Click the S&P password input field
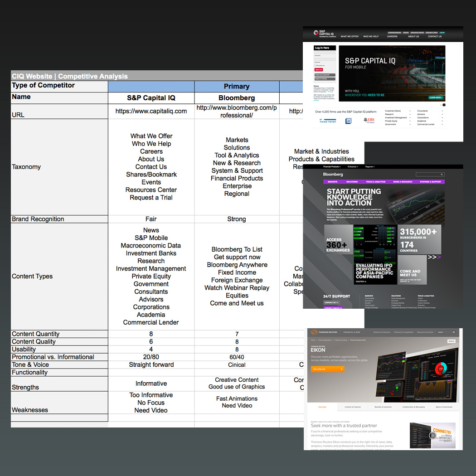Viewport: 476px width, 476px height. click(x=325, y=59)
